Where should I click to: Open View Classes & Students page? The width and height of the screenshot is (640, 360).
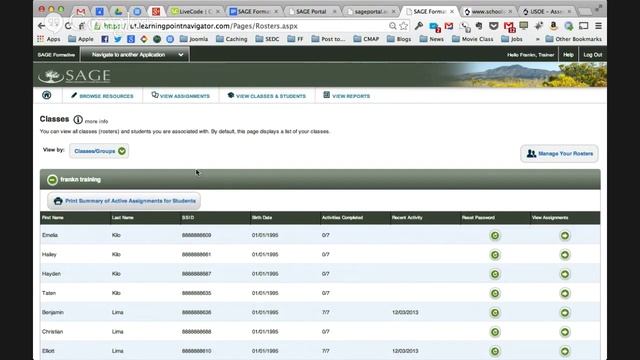pos(267,96)
